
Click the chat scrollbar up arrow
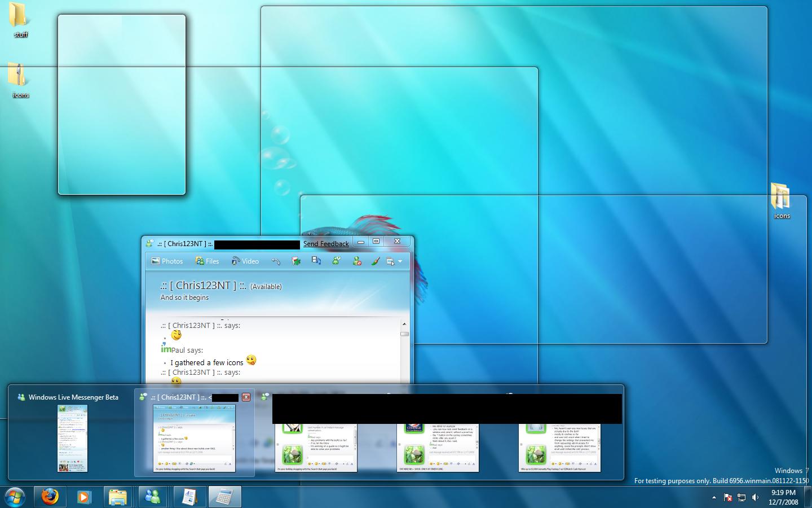tap(404, 325)
